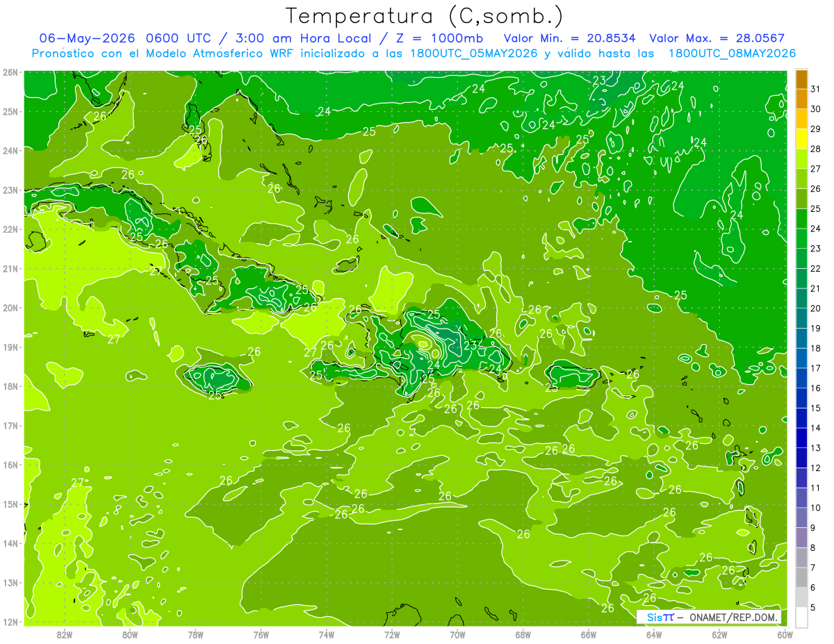
Task: Click the 82W longitude axis label
Action: click(65, 634)
